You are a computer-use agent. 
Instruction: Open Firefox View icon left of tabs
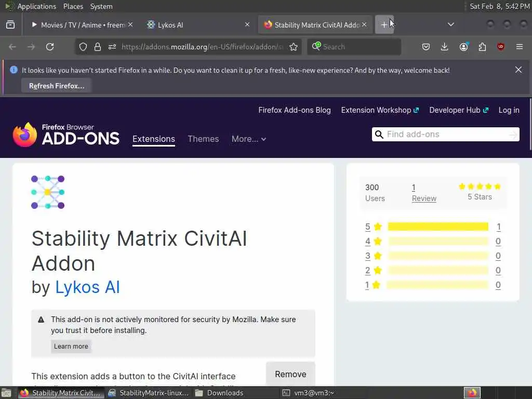pyautogui.click(x=10, y=25)
